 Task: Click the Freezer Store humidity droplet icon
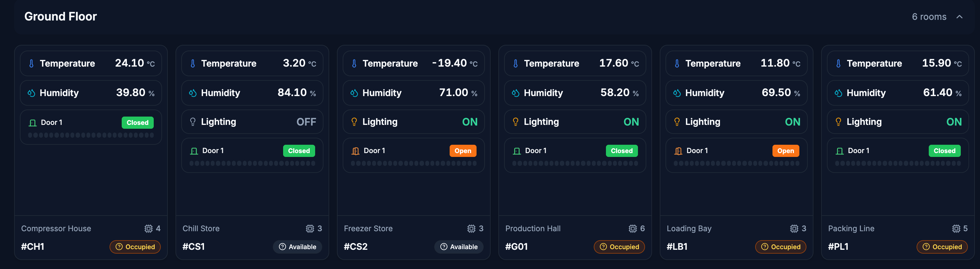(354, 93)
